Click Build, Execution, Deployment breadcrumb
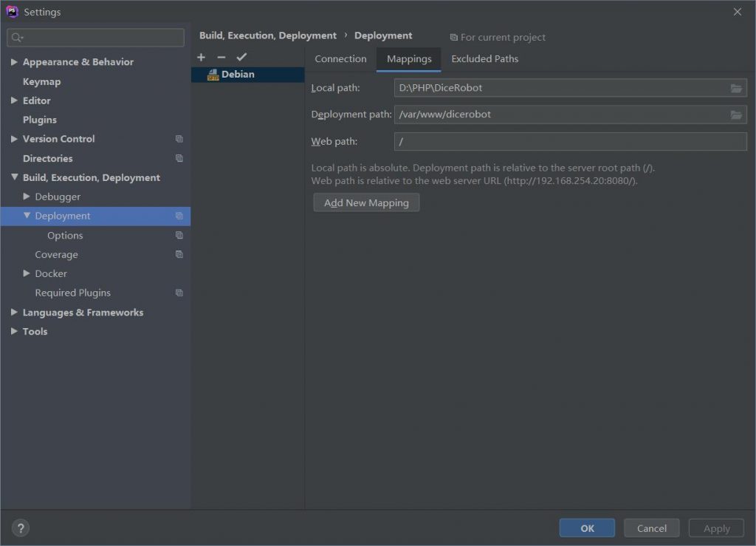Screen dimensions: 756x546 point(267,35)
